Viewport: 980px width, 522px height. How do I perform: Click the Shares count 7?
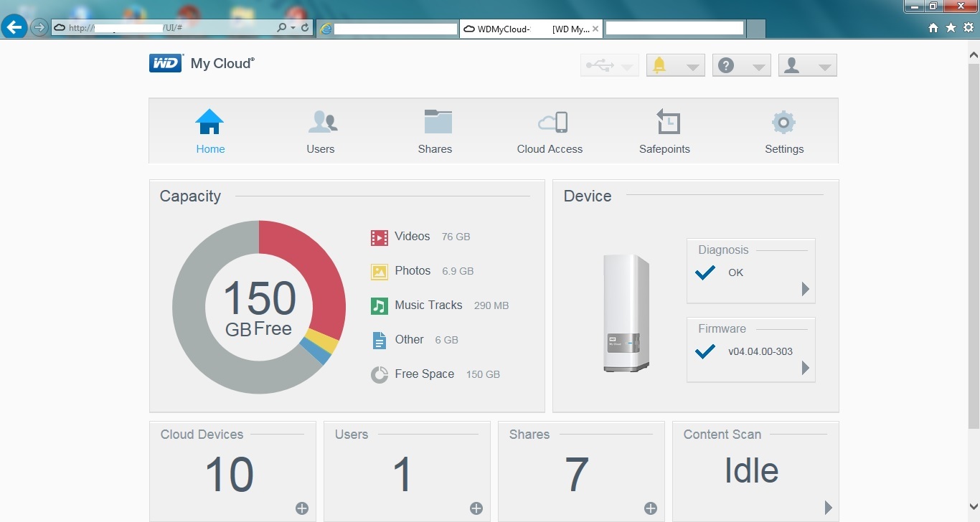[577, 475]
